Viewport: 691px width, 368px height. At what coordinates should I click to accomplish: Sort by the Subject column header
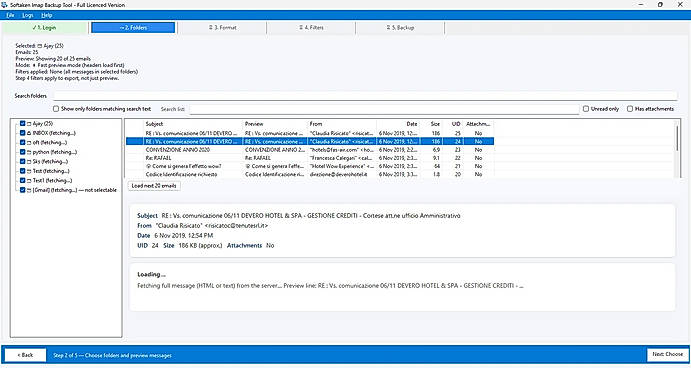[x=193, y=124]
